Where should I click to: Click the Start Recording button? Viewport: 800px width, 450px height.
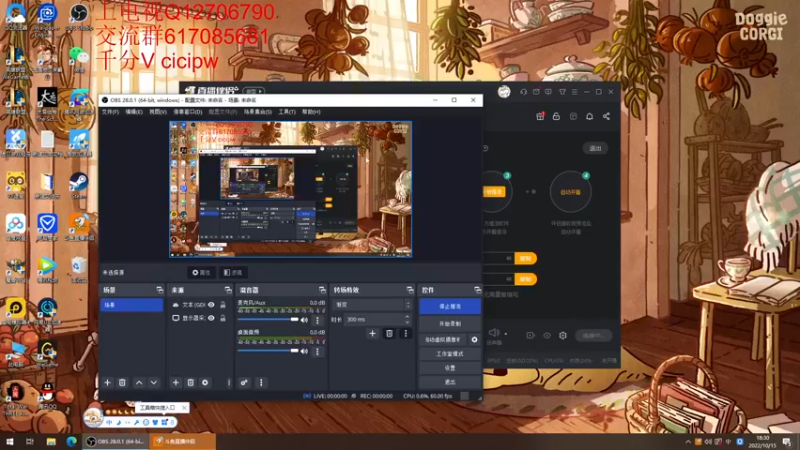450,323
